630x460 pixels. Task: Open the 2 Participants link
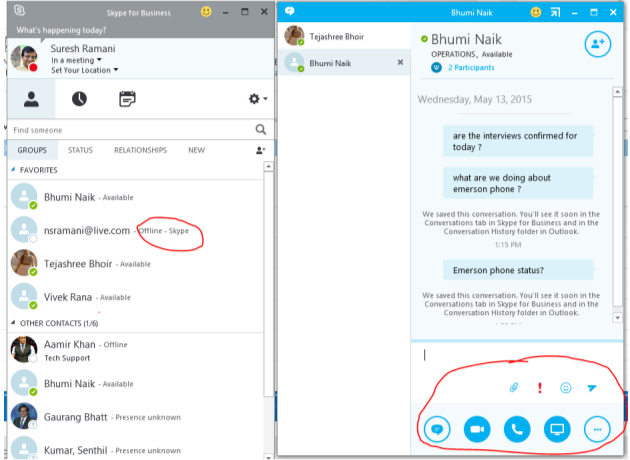pos(471,67)
